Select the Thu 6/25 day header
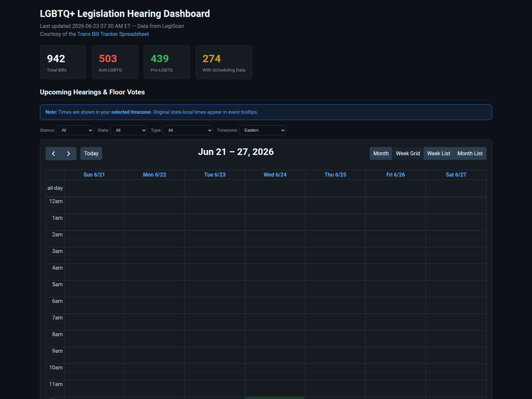The image size is (532, 399). pos(335,175)
